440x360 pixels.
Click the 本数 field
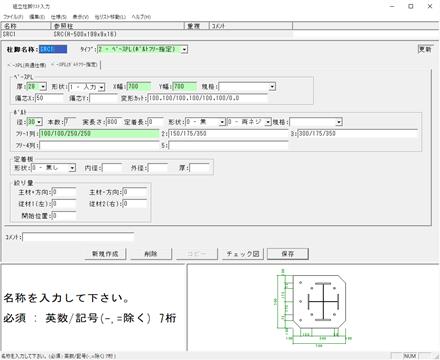click(70, 122)
